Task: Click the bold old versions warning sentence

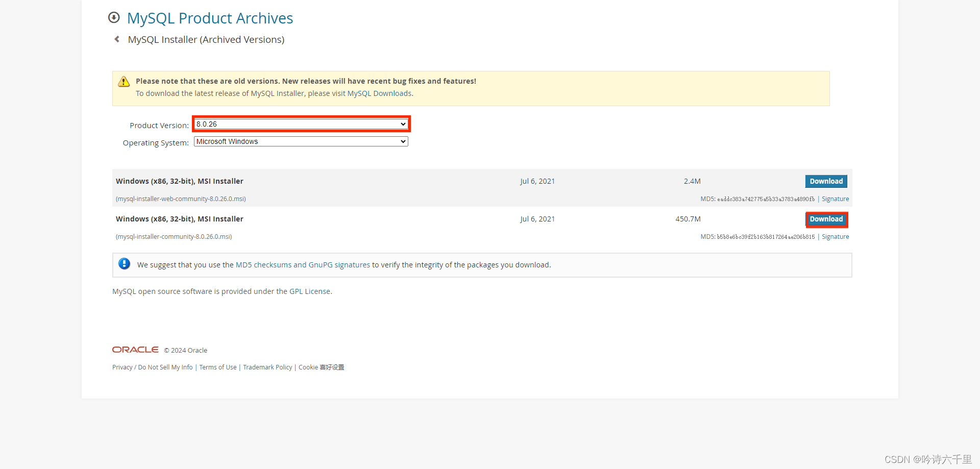Action: pyautogui.click(x=306, y=81)
